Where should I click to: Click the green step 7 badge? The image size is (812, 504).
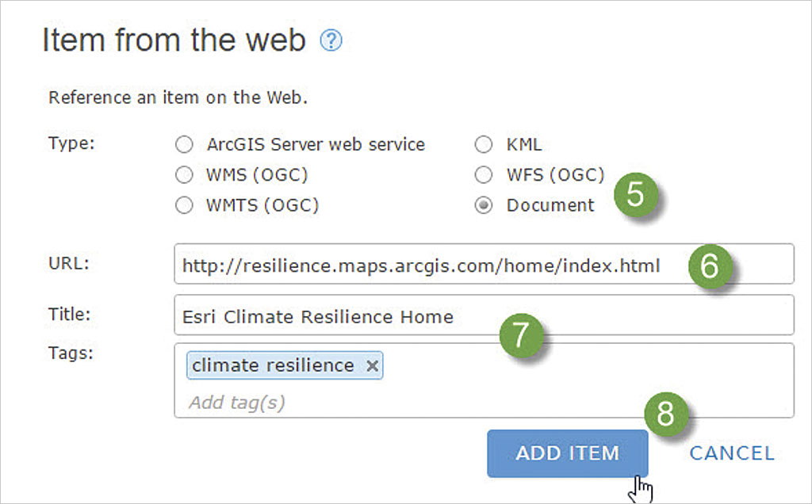pyautogui.click(x=519, y=334)
